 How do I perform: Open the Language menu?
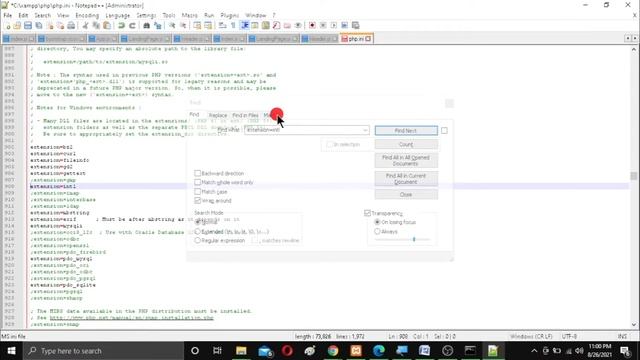point(118,16)
